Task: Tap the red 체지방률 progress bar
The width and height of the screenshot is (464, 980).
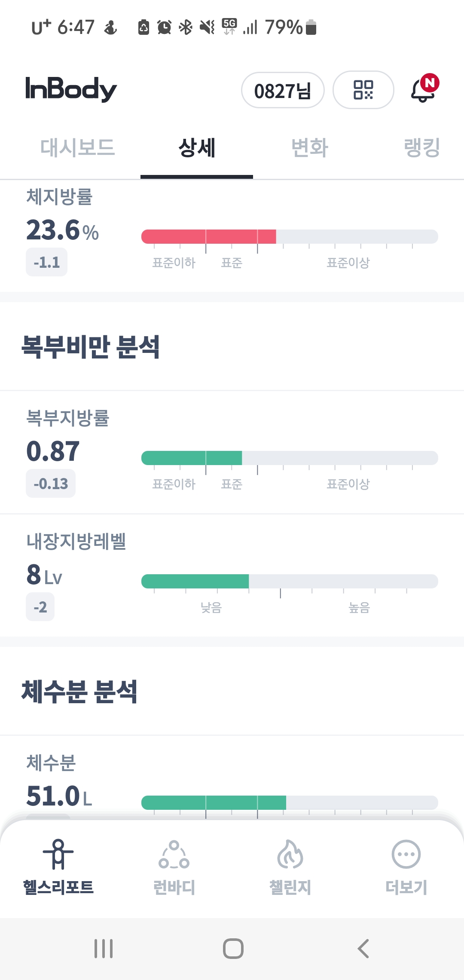Action: [209, 237]
